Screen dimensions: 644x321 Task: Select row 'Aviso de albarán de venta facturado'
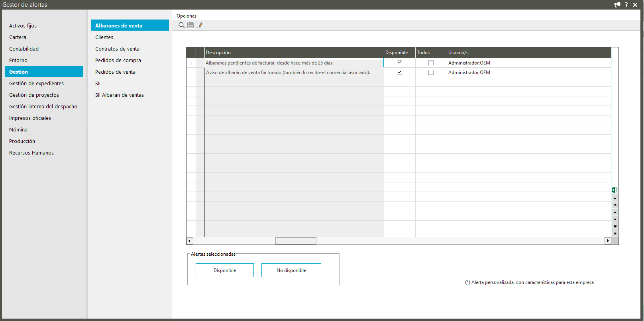[x=294, y=72]
